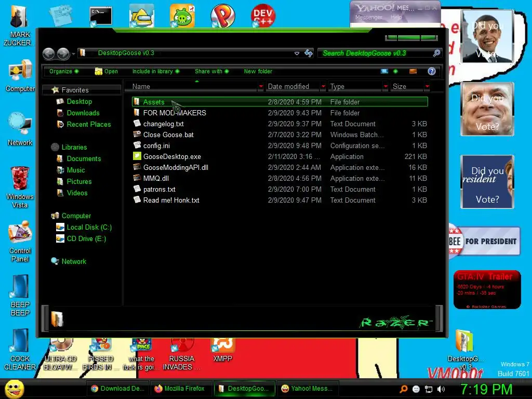Switch to DesktopGoo... taskbar button
The width and height of the screenshot is (532, 399).
(x=244, y=389)
